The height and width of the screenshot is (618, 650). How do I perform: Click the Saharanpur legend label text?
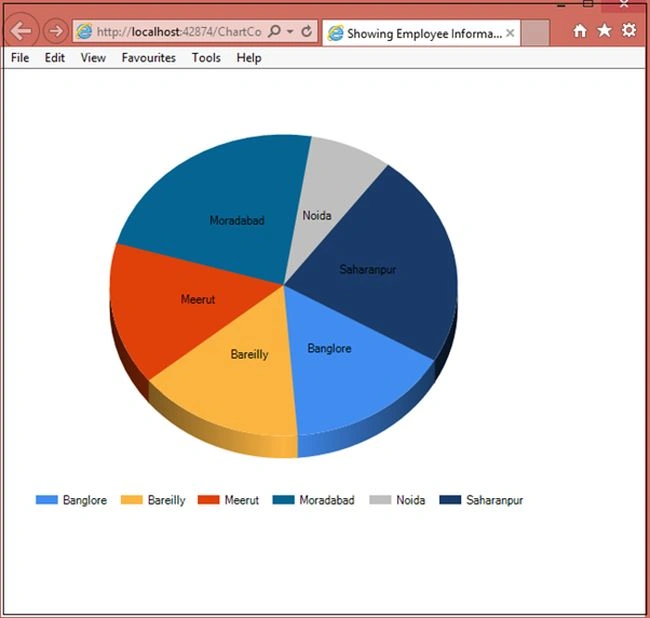coord(494,500)
